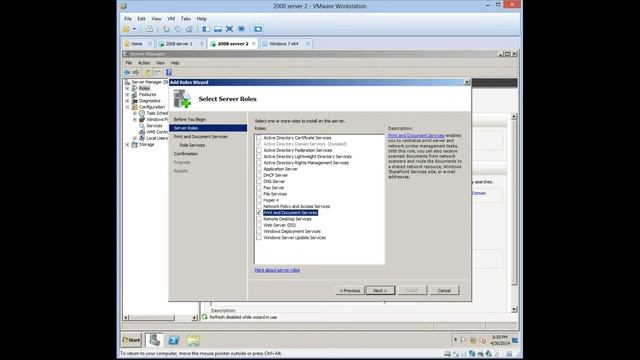Check Active Directory Certificate Services
The image size is (640, 360).
(x=259, y=138)
